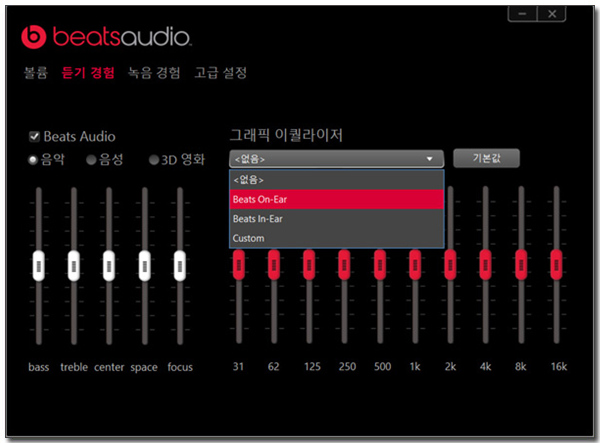Select the 음악 radio button
Image resolution: width=600 pixels, height=443 pixels.
[33, 160]
